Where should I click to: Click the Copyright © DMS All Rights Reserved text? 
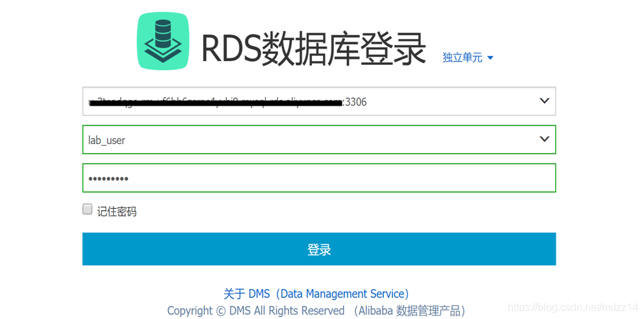(x=256, y=311)
